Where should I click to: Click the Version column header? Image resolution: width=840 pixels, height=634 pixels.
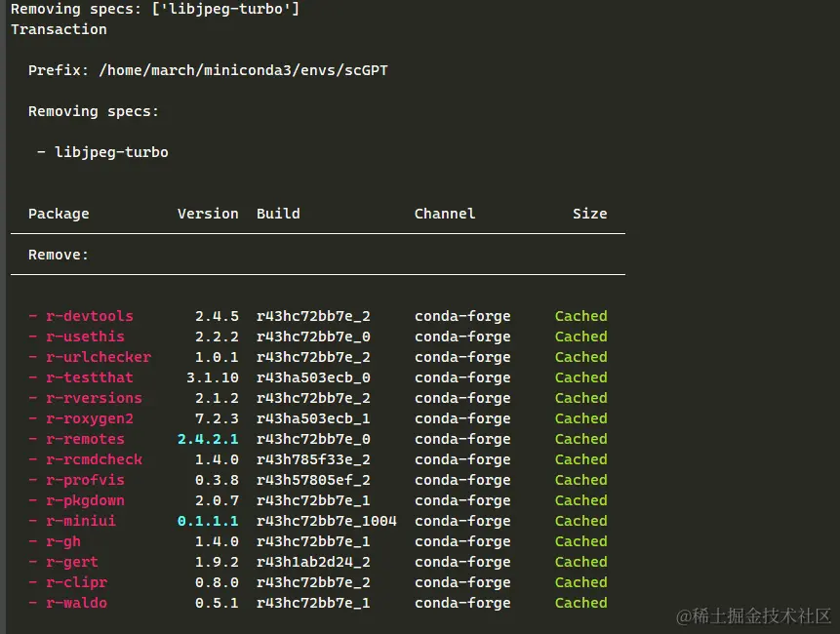(x=208, y=214)
